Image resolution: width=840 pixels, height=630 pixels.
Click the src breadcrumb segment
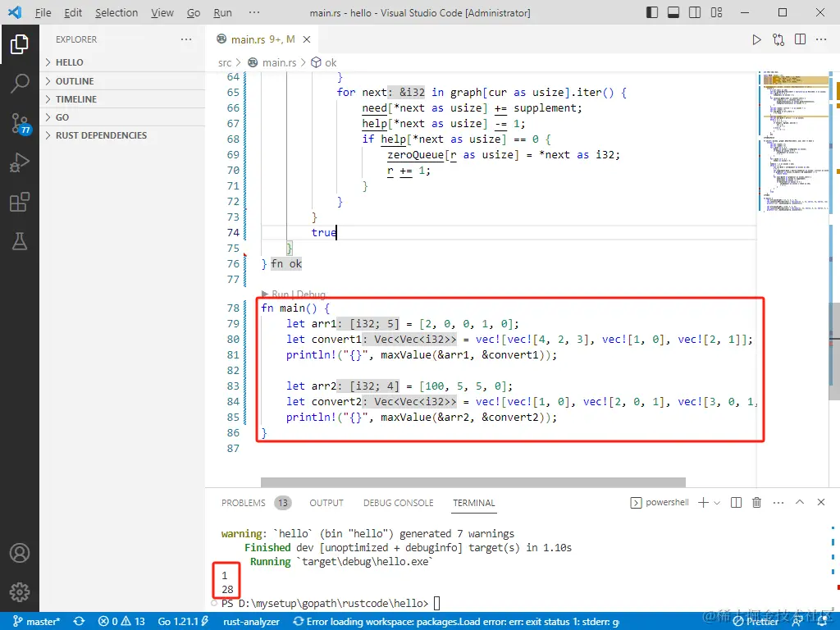tap(225, 62)
